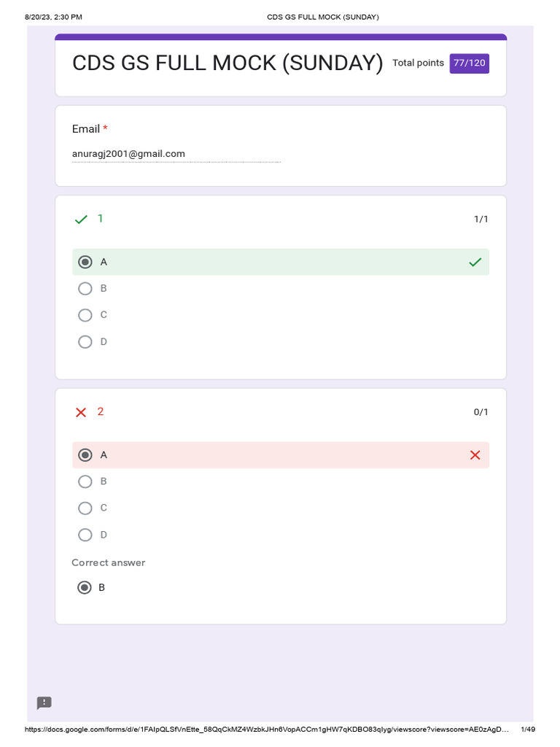Screen dimensions: 560x747
Task: Select radio option A in question 1
Action: pos(85,262)
